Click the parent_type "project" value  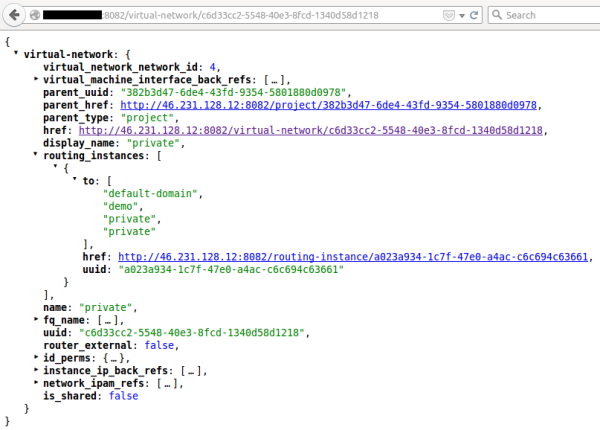coord(147,118)
